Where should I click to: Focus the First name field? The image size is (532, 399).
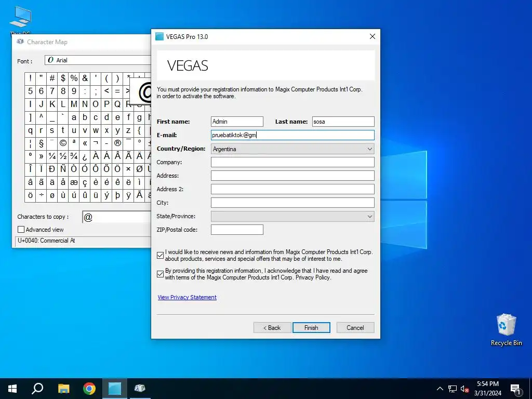(237, 122)
